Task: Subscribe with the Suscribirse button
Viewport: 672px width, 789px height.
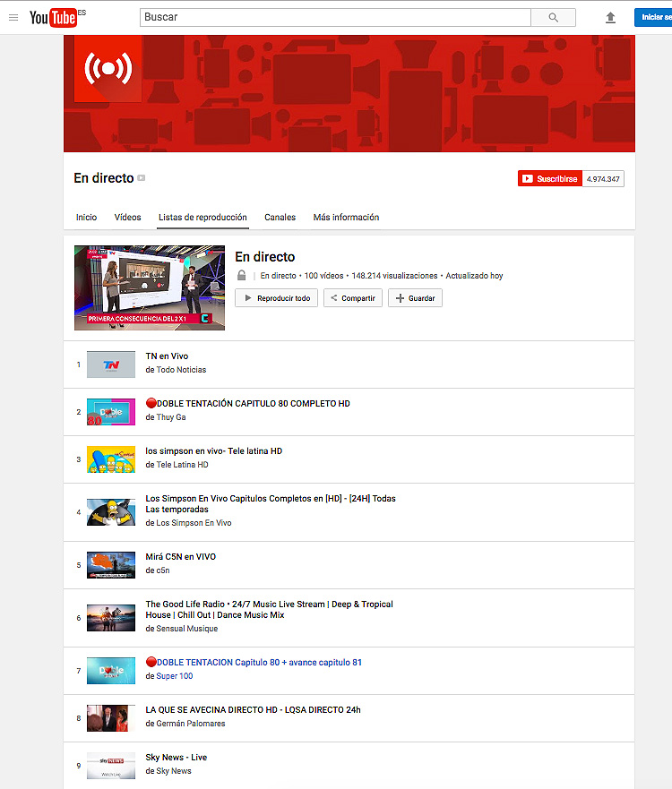Action: [549, 178]
